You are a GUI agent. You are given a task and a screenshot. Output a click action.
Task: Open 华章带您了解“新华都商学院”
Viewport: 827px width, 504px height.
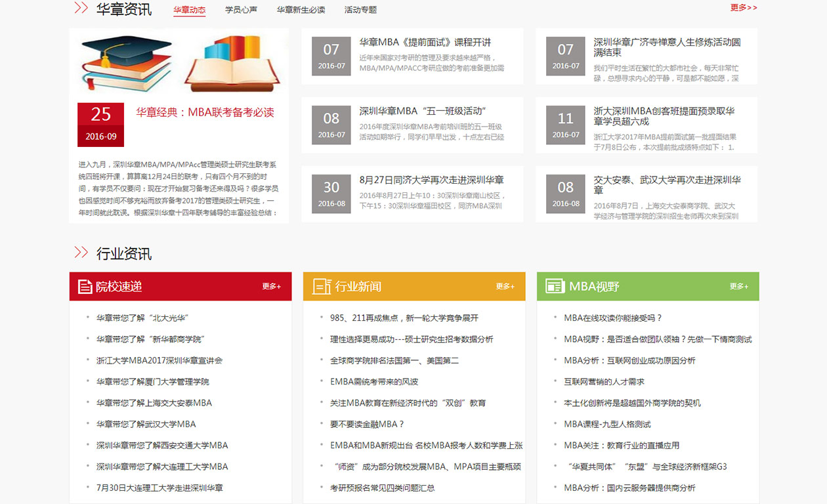click(150, 339)
